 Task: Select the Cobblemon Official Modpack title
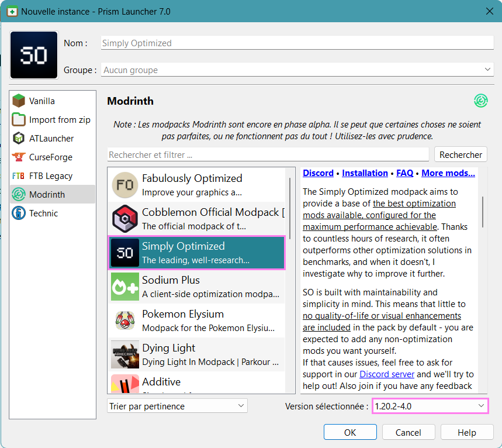click(213, 212)
